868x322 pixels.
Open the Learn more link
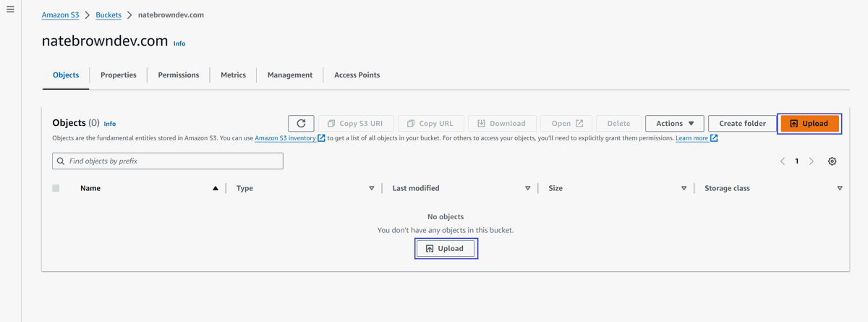pyautogui.click(x=692, y=137)
